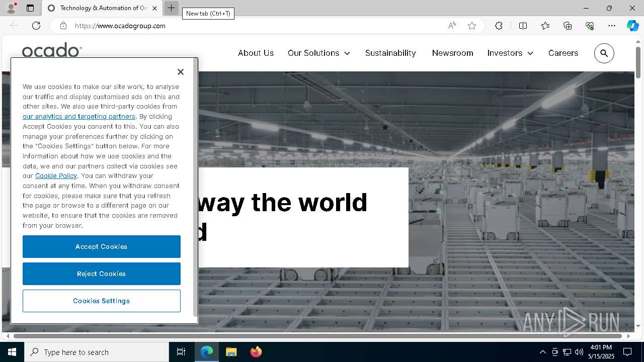The image size is (644, 362).
Task: Switch to Edge on taskbar
Action: (x=207, y=352)
